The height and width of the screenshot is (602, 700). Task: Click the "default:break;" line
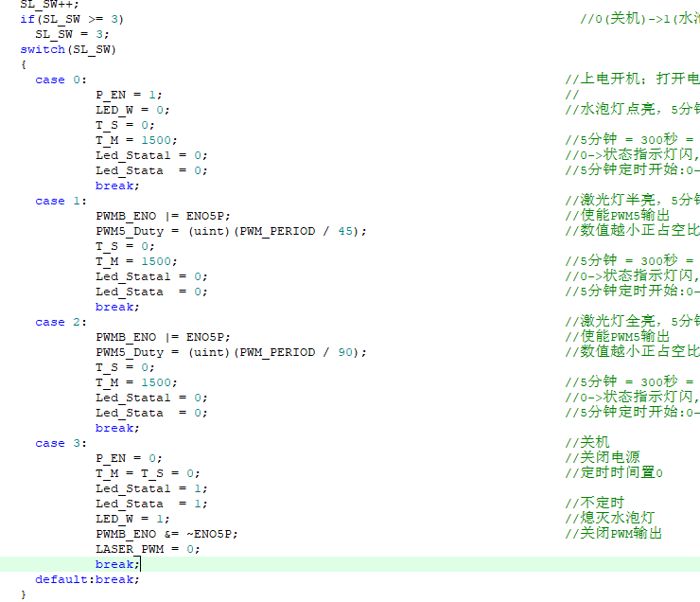click(x=87, y=579)
